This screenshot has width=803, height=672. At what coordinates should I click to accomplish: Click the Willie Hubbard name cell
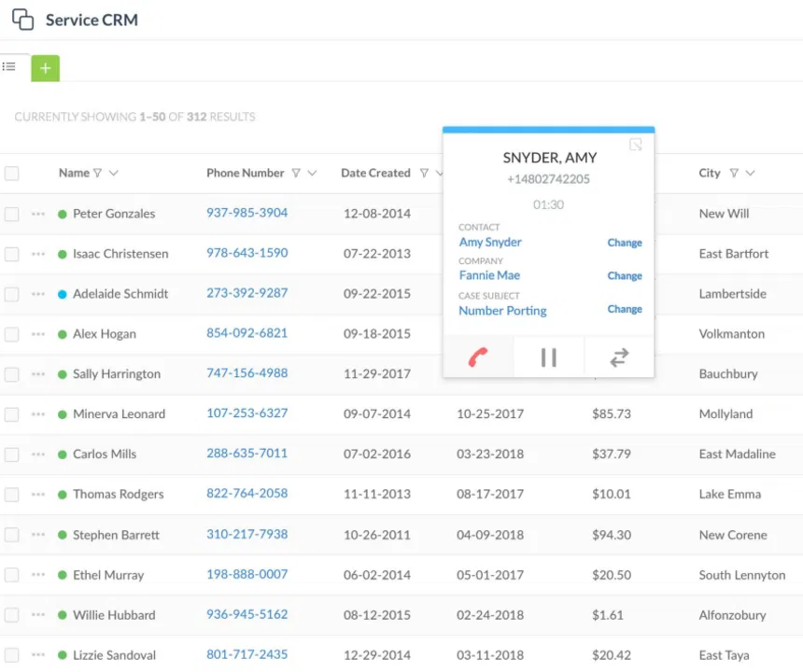pos(114,615)
